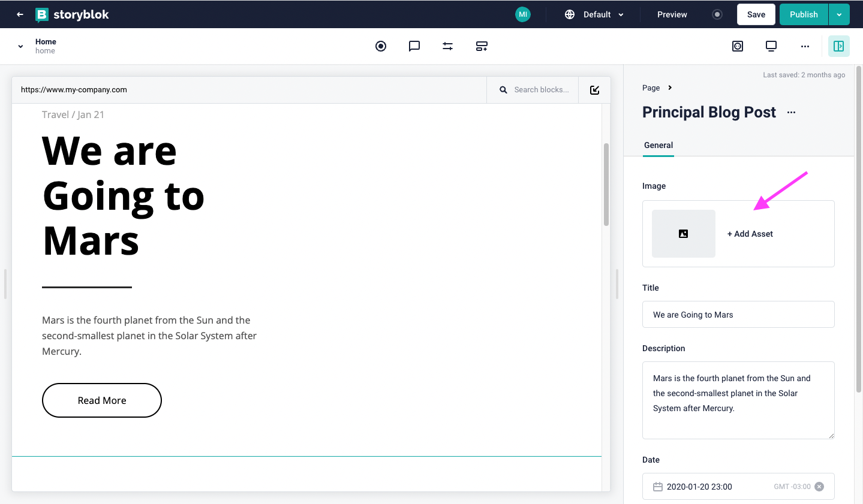Open the comments speech bubble icon
863x504 pixels.
(x=414, y=46)
